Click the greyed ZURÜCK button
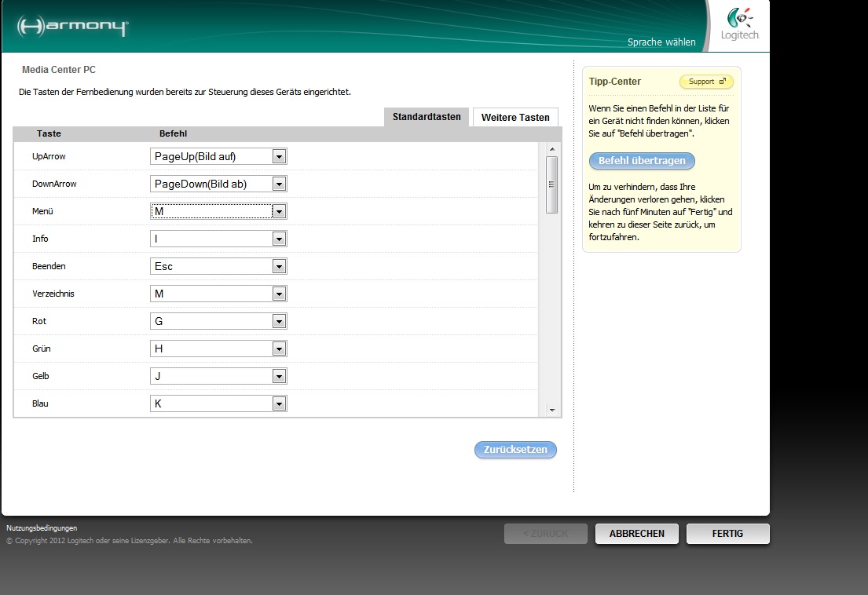The height and width of the screenshot is (595, 868). (546, 534)
